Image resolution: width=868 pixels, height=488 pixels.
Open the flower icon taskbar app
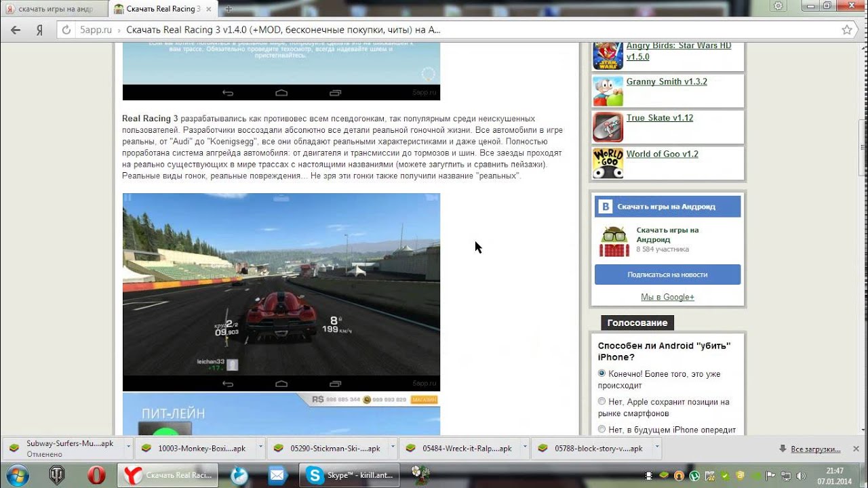click(x=420, y=474)
